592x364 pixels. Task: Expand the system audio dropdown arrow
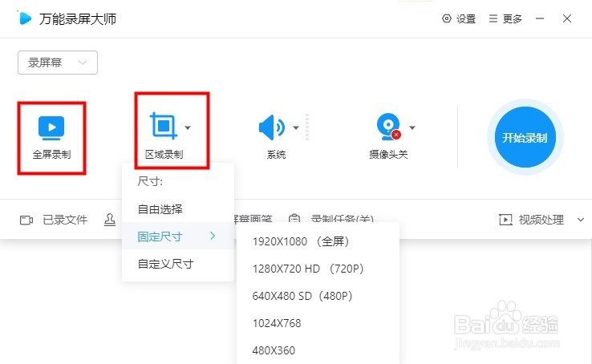tap(296, 127)
